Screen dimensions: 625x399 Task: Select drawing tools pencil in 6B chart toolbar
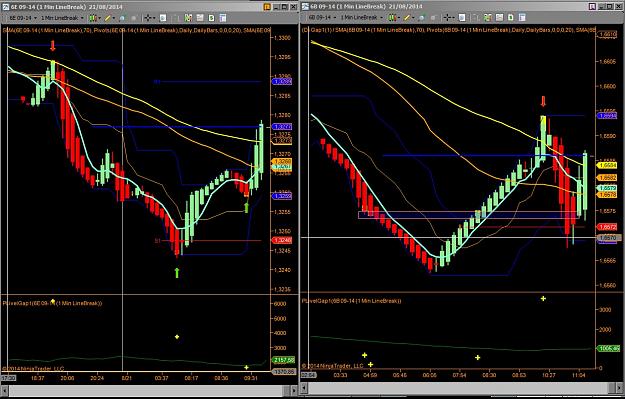[x=406, y=18]
